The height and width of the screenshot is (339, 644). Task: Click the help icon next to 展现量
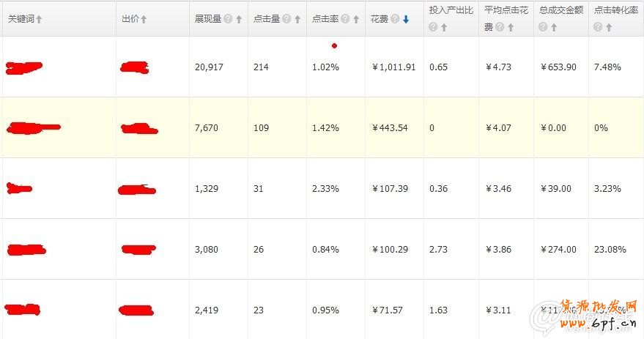(x=228, y=20)
